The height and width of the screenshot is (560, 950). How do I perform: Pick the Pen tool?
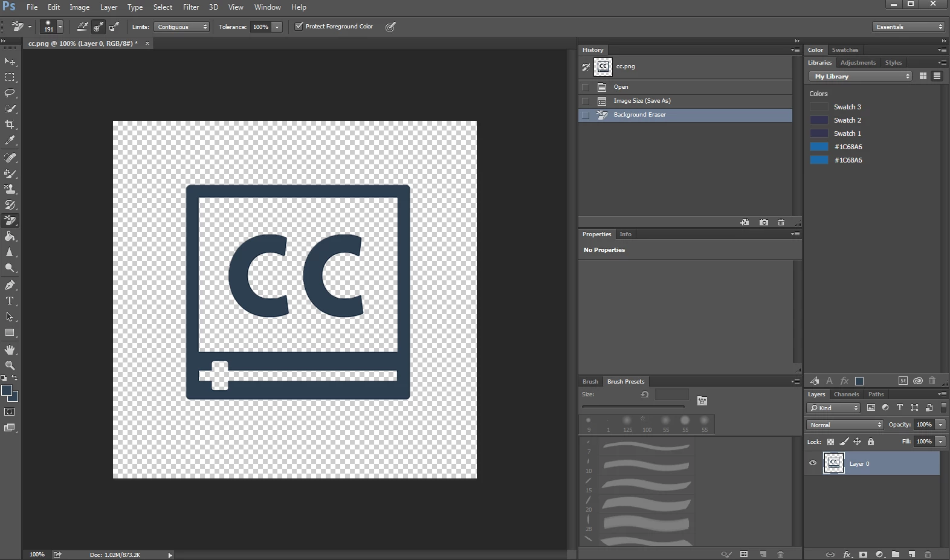pos(10,285)
